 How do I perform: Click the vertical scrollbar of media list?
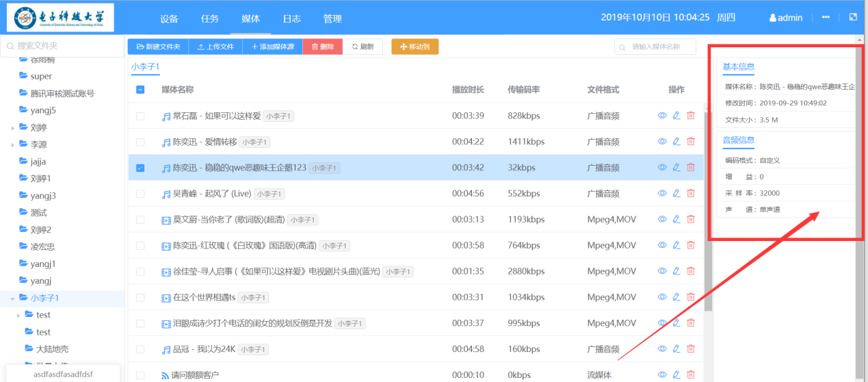[x=708, y=205]
